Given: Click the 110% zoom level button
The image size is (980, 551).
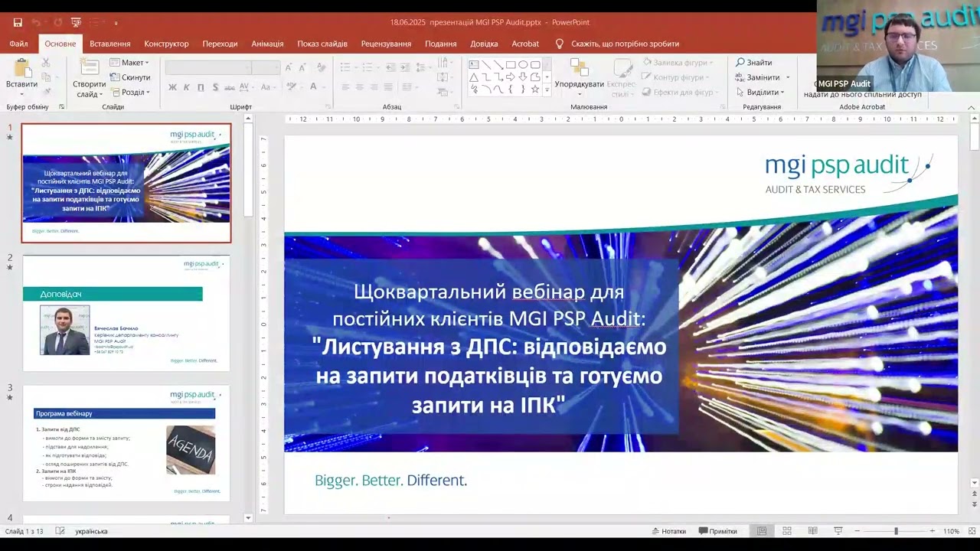Looking at the screenshot, I should [951, 531].
